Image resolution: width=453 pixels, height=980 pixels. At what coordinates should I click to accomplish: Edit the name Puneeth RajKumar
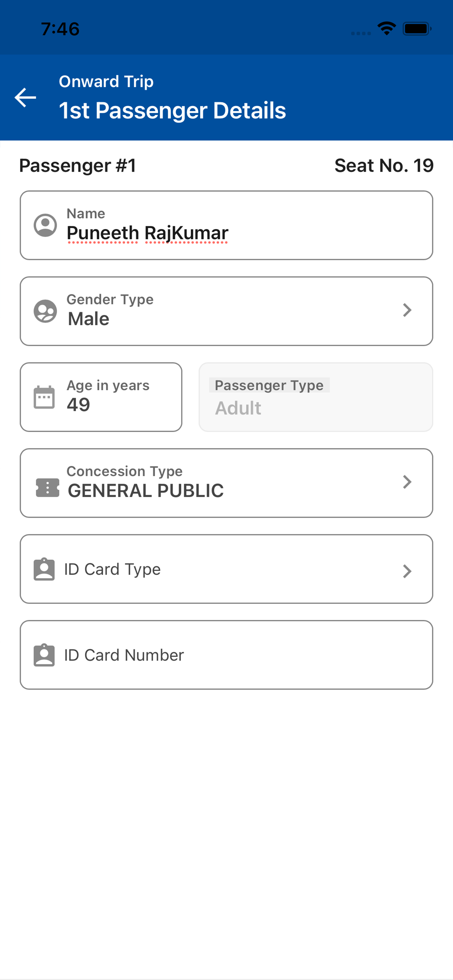pyautogui.click(x=148, y=233)
